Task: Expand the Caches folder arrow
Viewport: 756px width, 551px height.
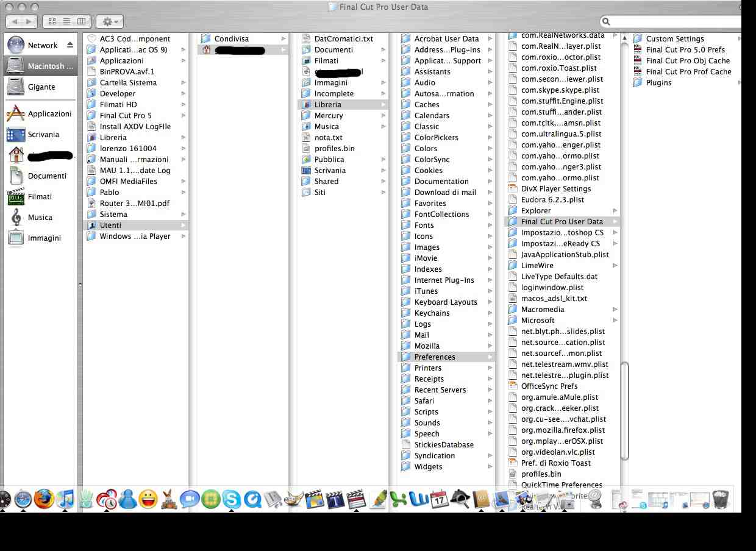Action: coord(490,104)
